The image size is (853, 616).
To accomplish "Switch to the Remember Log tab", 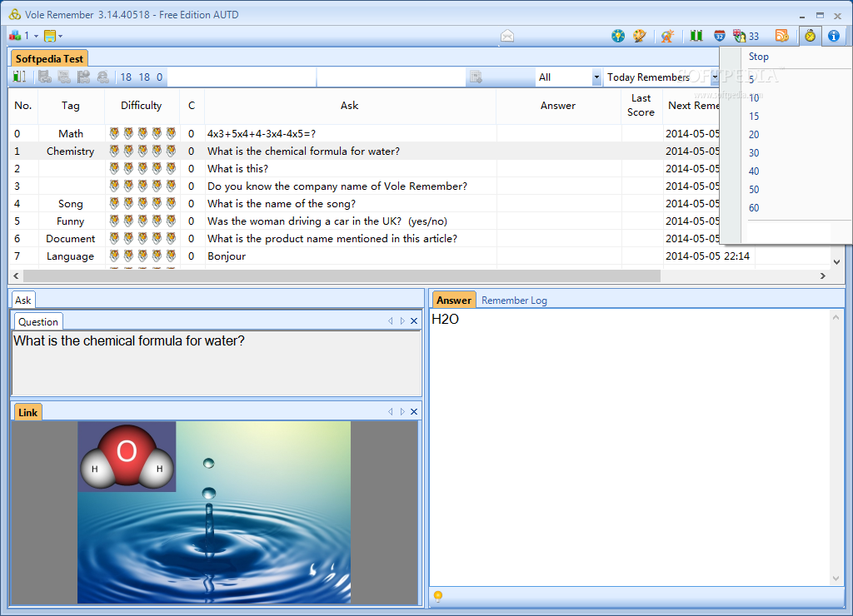I will click(514, 301).
